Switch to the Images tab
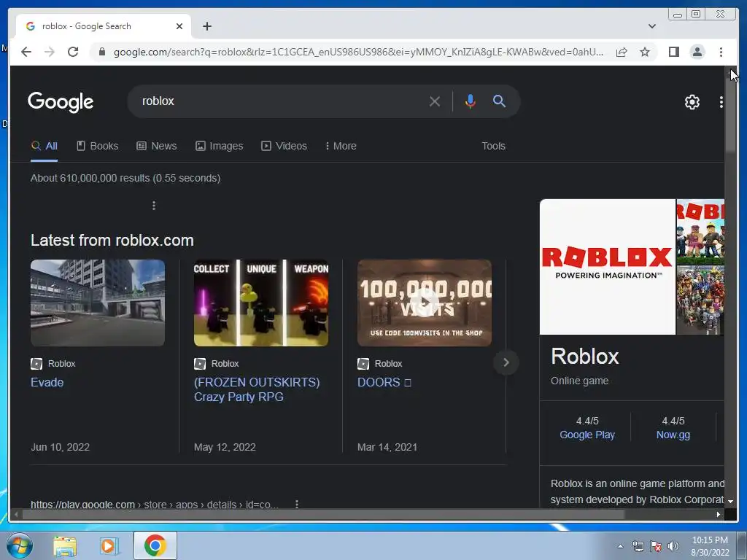This screenshot has height=560, width=747. click(219, 146)
